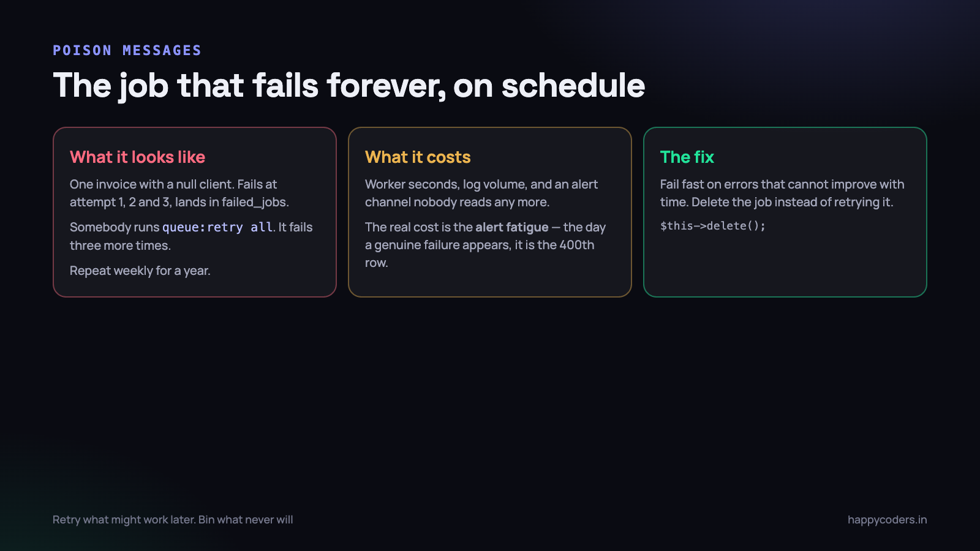Click the 'Repeat weekly for a year' line

(140, 271)
